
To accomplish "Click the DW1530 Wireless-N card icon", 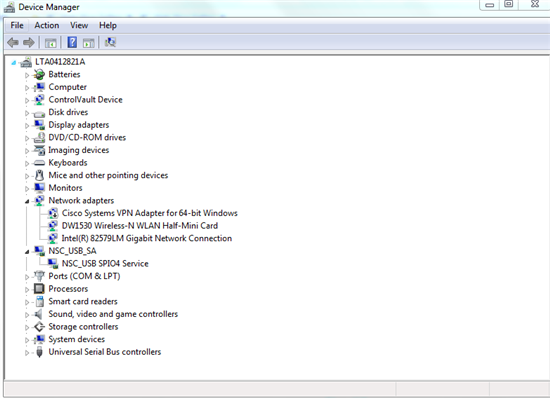I will pos(53,226).
